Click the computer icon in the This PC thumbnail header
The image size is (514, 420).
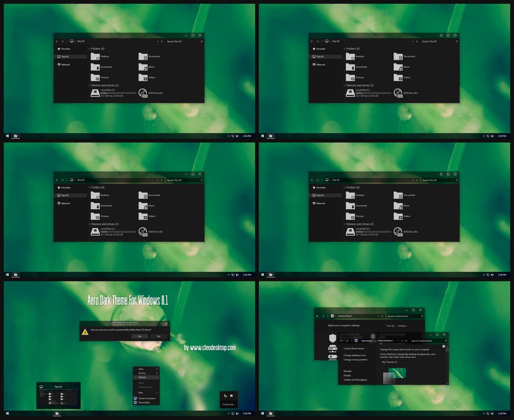(x=41, y=387)
